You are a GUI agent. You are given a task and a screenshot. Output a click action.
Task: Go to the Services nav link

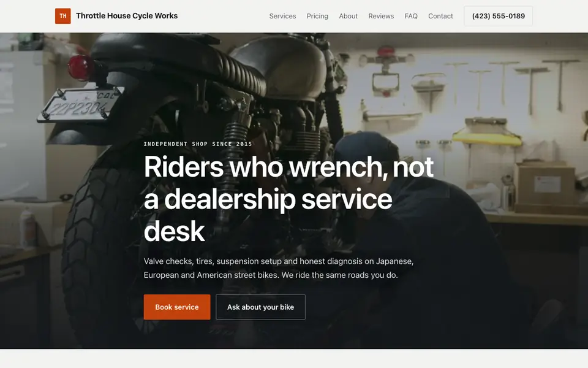point(282,16)
